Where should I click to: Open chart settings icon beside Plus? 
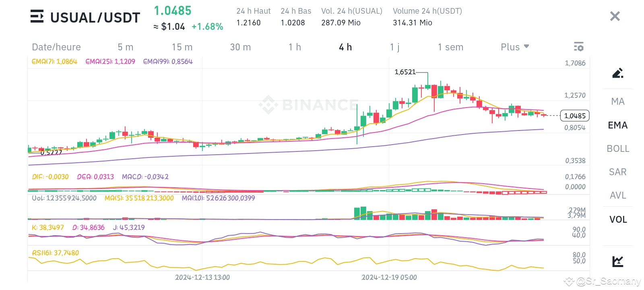coord(578,47)
